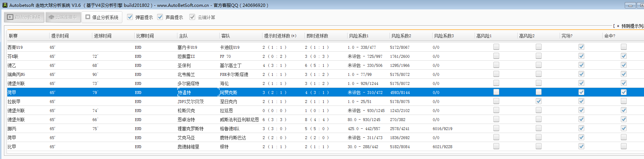Image resolution: width=644 pixels, height=159 pixels.
Task: Click the play icon on 启动分析系统
Action: click(x=10, y=17)
